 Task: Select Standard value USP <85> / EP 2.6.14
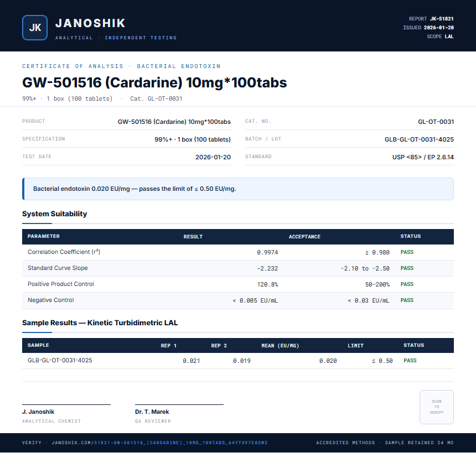coord(423,157)
